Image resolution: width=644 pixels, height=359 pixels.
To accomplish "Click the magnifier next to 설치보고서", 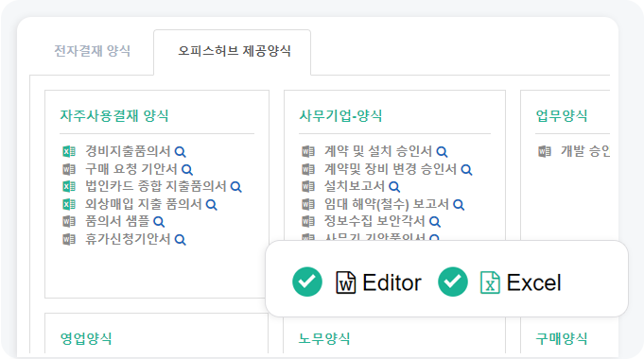I will [x=394, y=187].
